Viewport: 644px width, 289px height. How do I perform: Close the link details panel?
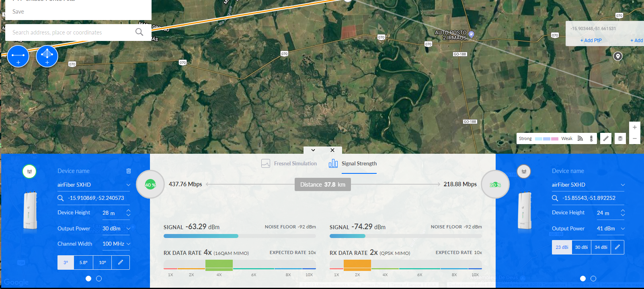tap(332, 150)
